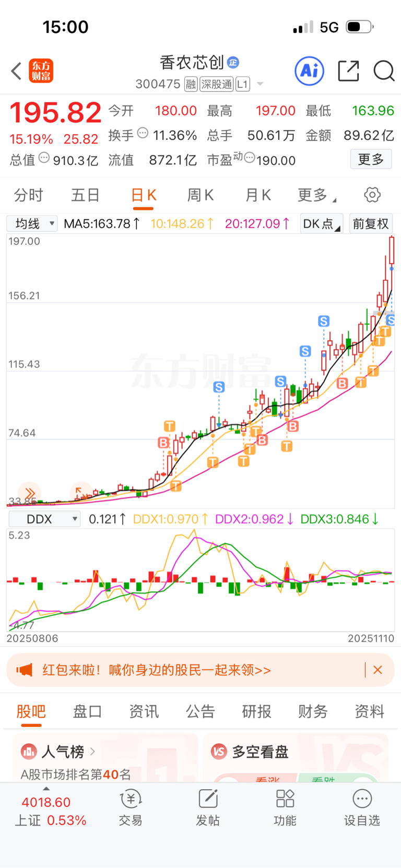Tap the 人气榜 chart icon
The height and width of the screenshot is (868, 401).
pos(29,752)
